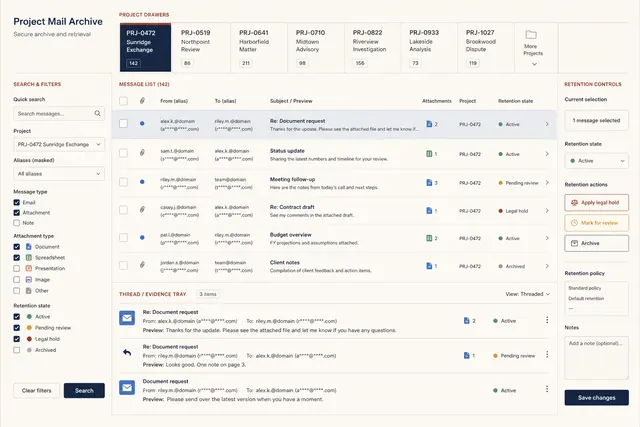The width and height of the screenshot is (640, 427).
Task: Click the document icon in second thread item
Action: [x=467, y=356]
